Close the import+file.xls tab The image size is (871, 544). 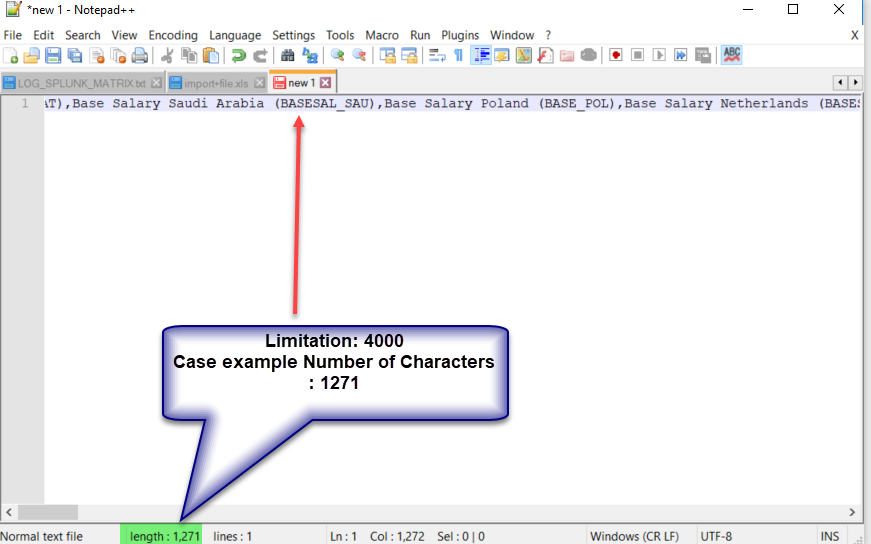(259, 83)
